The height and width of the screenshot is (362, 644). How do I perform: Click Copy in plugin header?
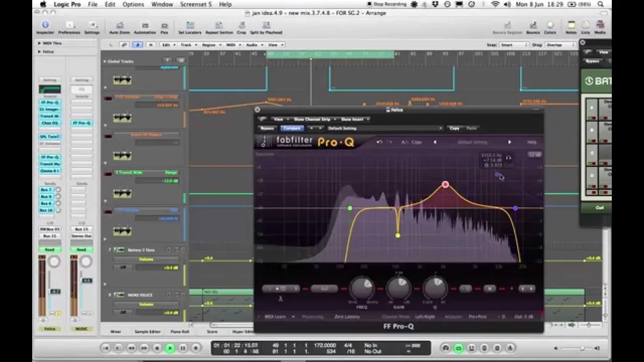click(x=454, y=128)
